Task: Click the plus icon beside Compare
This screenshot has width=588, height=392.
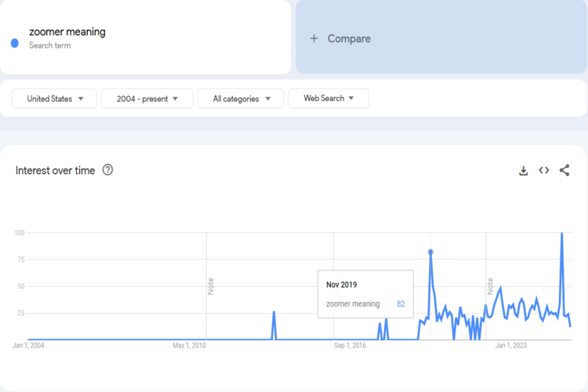Action: (x=314, y=38)
